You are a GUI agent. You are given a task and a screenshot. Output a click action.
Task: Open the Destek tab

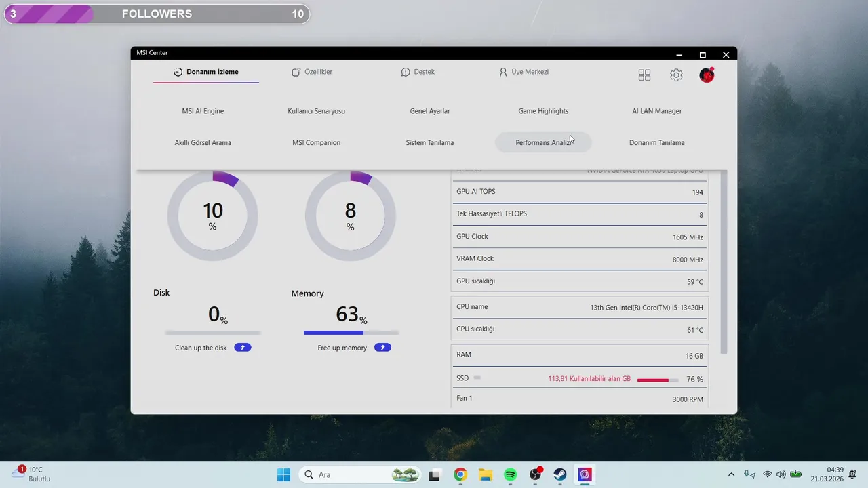click(418, 72)
